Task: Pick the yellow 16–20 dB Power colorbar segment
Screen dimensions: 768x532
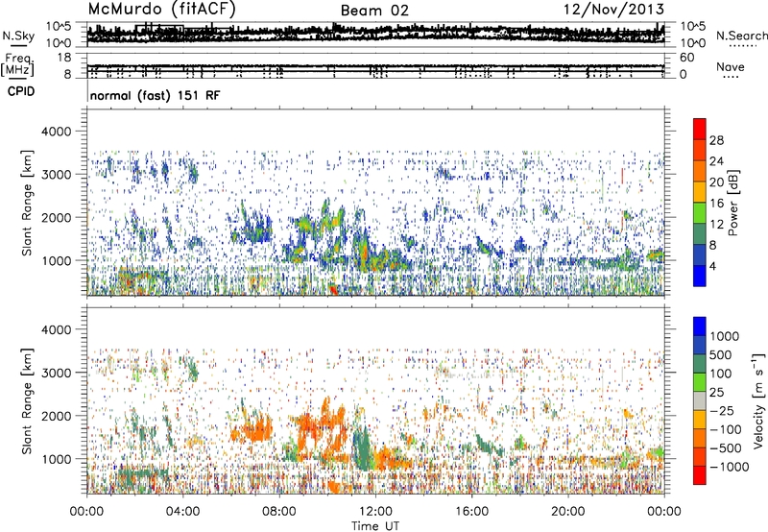Action: tap(700, 192)
